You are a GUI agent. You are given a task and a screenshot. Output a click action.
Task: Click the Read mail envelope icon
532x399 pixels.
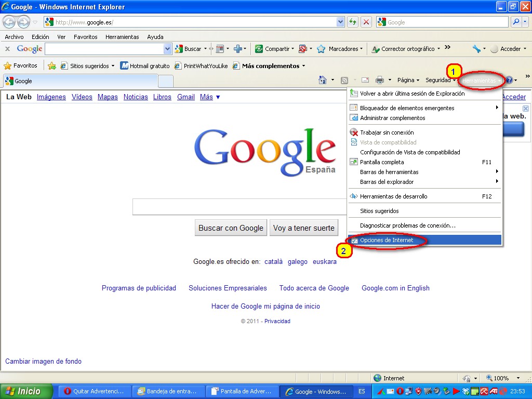(365, 80)
